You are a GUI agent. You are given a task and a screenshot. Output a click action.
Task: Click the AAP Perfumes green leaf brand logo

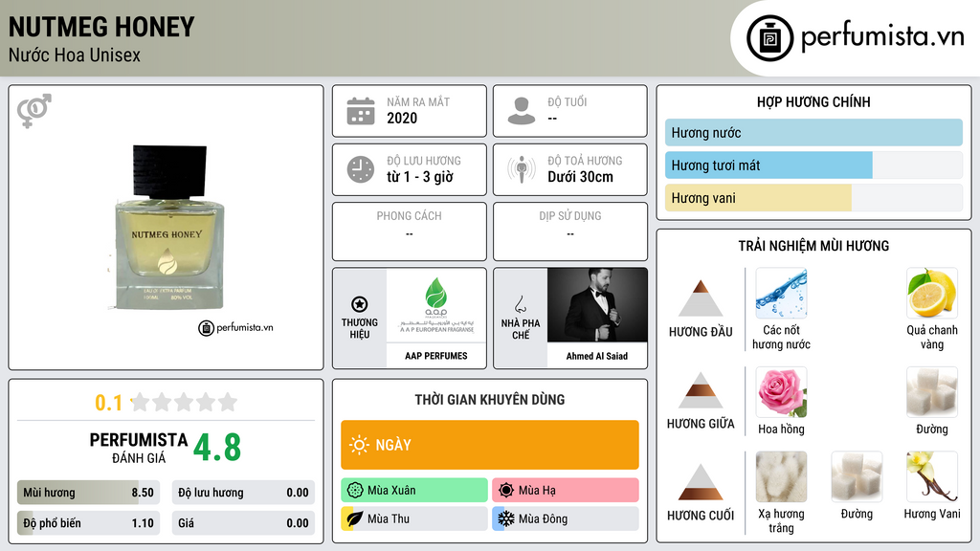point(436,305)
